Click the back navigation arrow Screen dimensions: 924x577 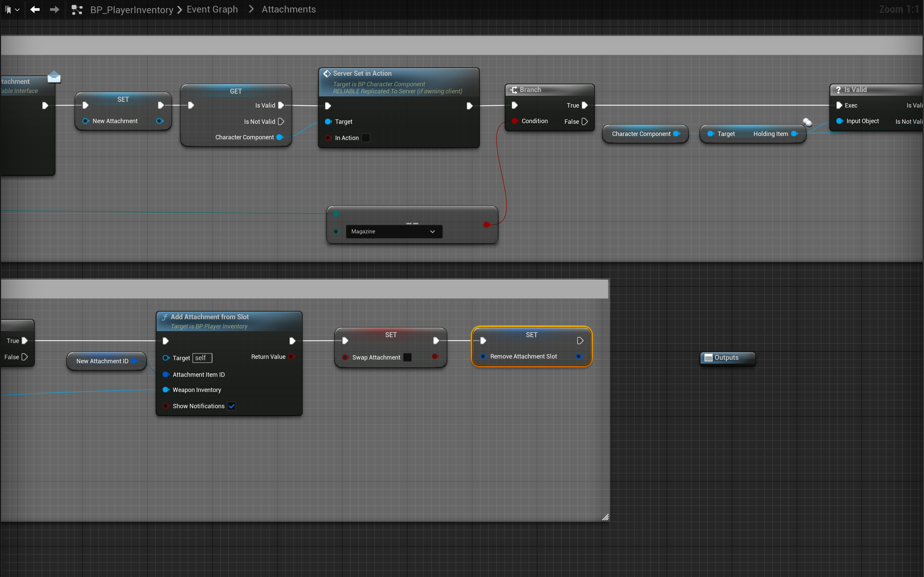[x=34, y=9]
